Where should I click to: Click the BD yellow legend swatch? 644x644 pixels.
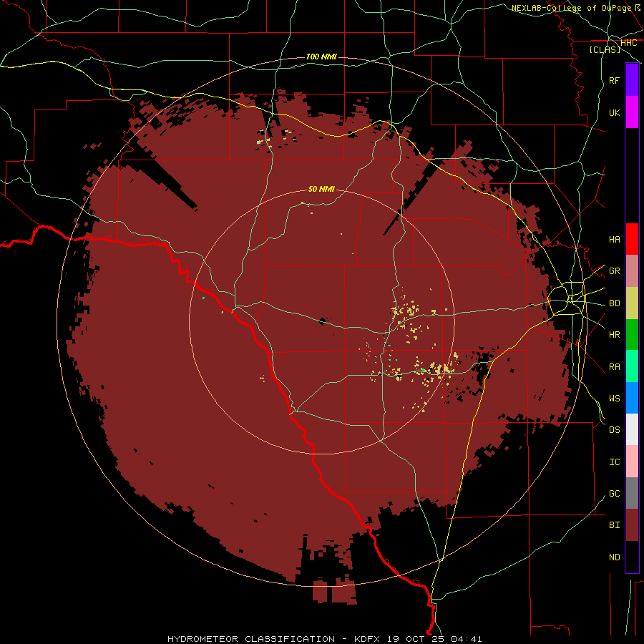tap(632, 303)
